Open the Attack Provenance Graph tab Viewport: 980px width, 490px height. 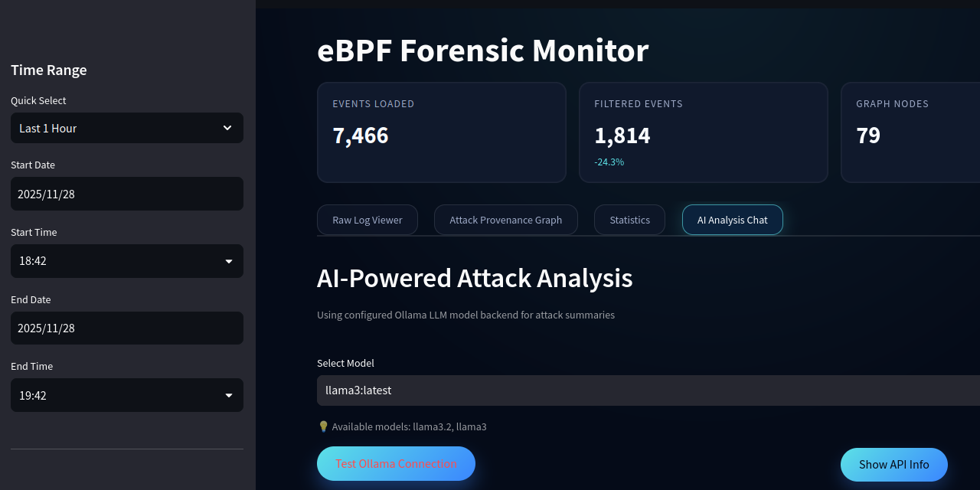(x=505, y=220)
